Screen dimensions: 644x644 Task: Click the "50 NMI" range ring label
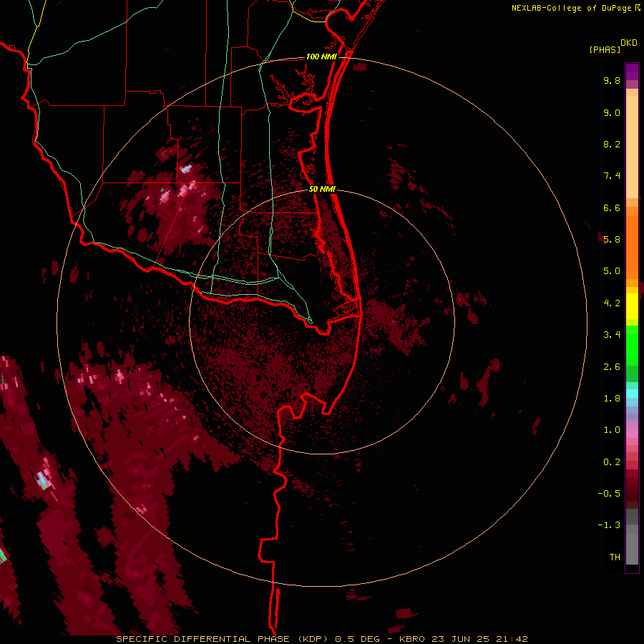point(322,190)
